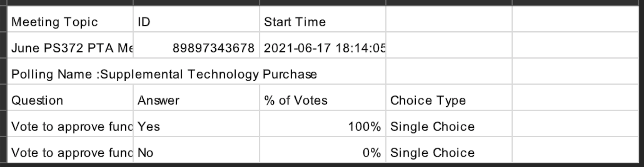Click the No answer cell
644x167 pixels.
pos(196,149)
